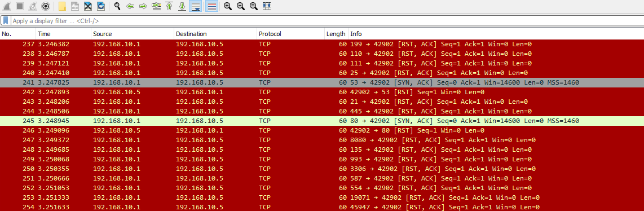The image size is (644, 211).
Task: Sort by the Info column header
Action: click(x=496, y=34)
